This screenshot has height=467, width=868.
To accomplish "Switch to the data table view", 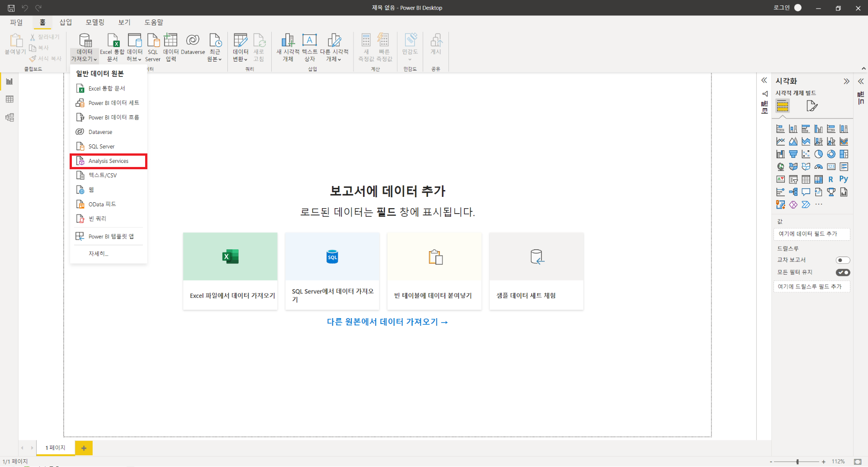I will coord(9,99).
